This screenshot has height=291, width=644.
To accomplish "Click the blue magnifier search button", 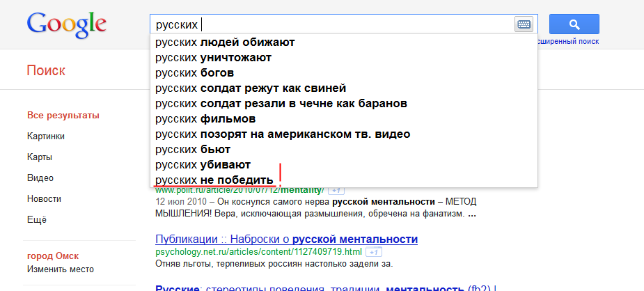I will tap(574, 24).
